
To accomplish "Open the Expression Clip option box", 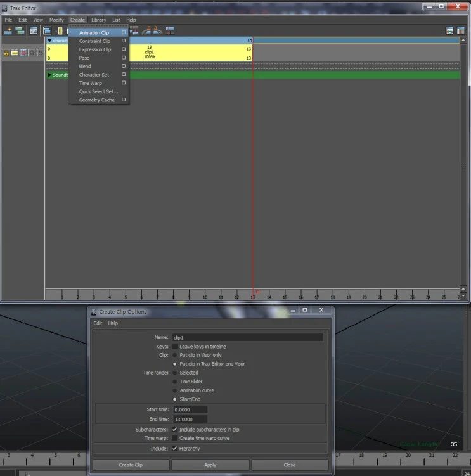I will tap(124, 49).
